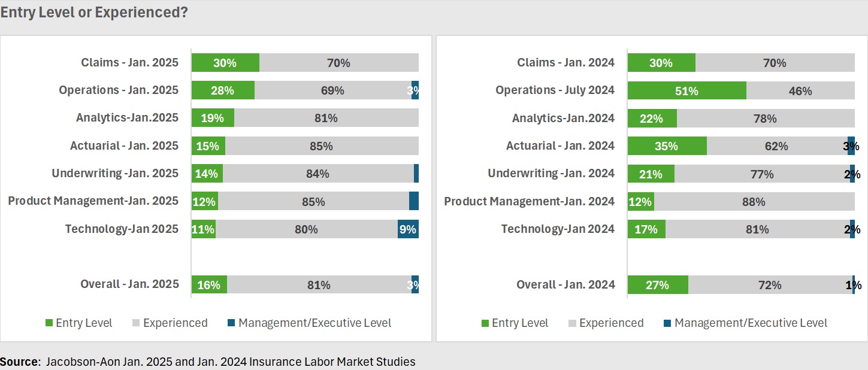Click blue segment of Product Management-Jan. 2025 bar
Image resolution: width=868 pixels, height=370 pixels.
click(413, 202)
